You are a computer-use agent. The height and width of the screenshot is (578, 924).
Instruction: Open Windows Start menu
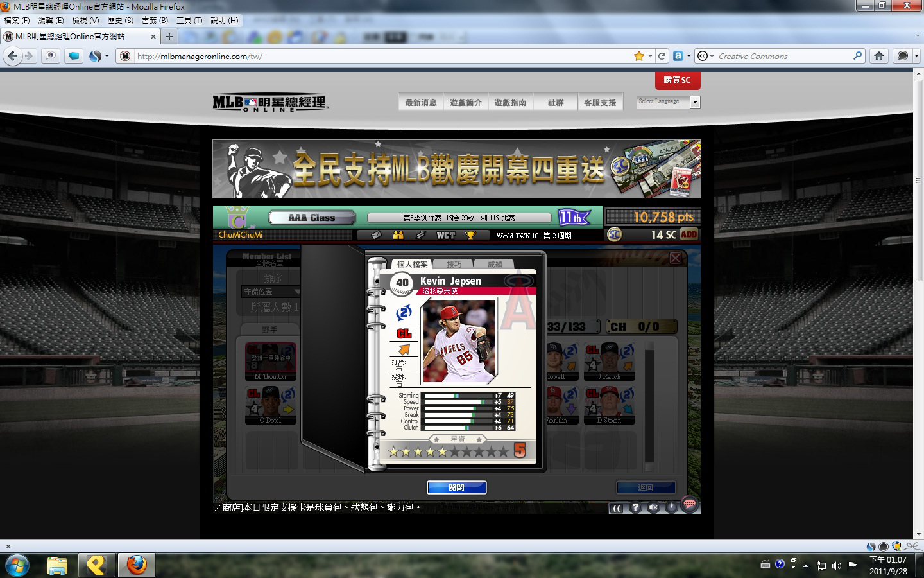(17, 566)
